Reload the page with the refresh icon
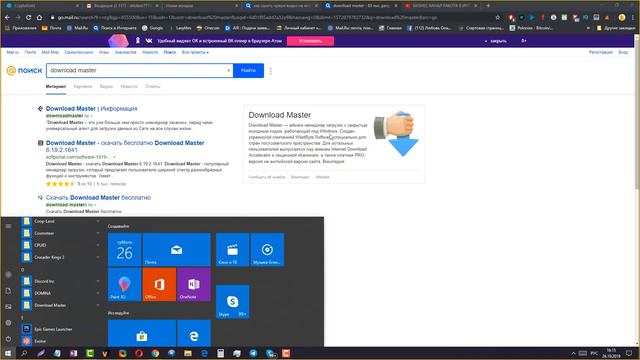Viewport: 640px width, 360px height. pos(28,18)
